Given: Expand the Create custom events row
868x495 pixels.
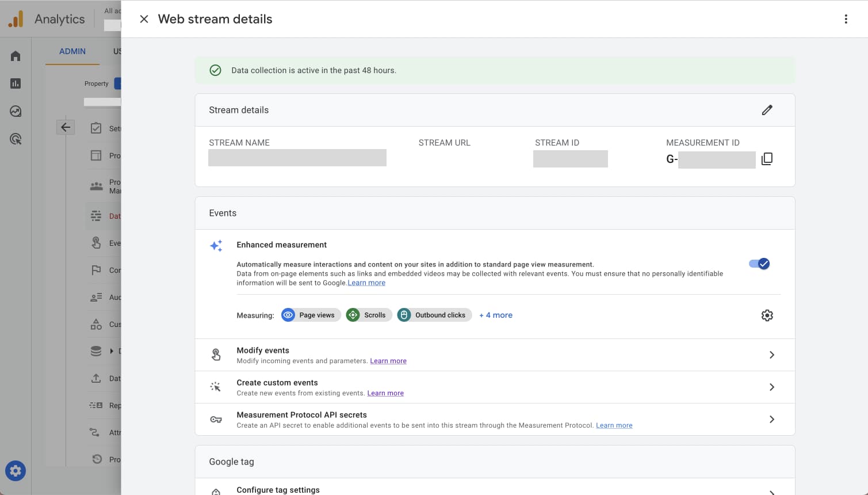Looking at the screenshot, I should (771, 387).
